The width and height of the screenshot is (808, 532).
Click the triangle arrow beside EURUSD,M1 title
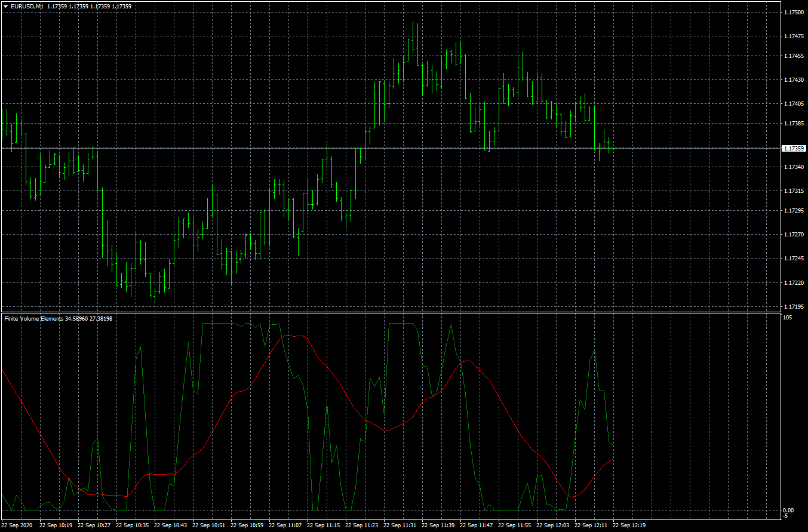5,6
